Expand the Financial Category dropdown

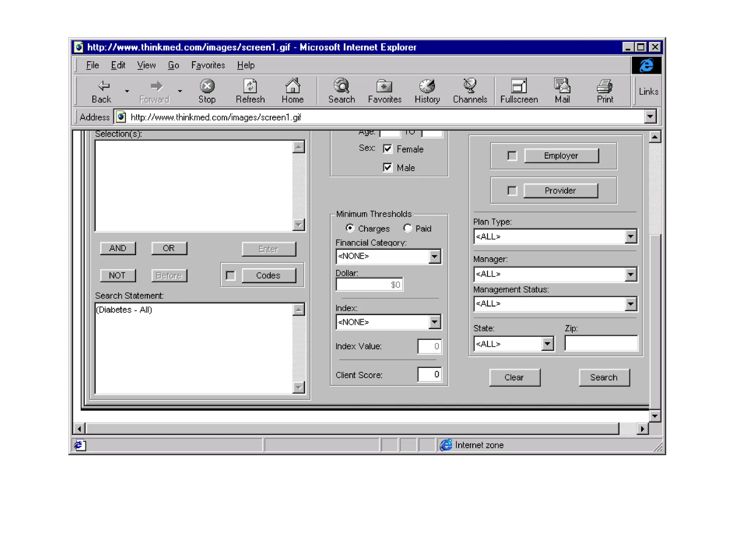point(434,256)
